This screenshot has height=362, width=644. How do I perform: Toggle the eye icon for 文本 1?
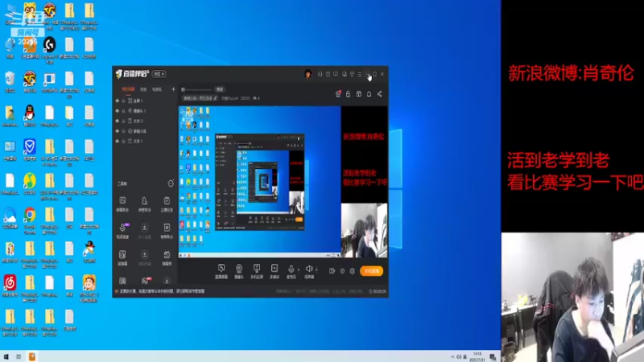tap(118, 142)
